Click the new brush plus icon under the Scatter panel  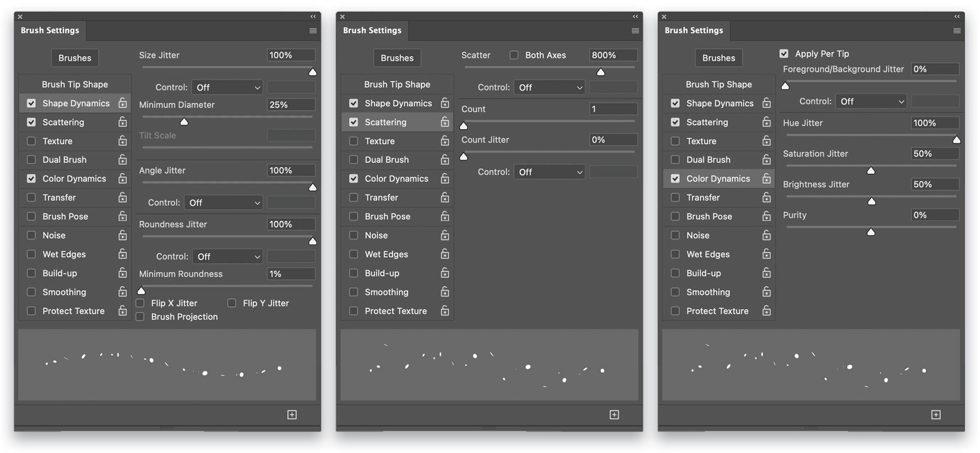click(614, 415)
